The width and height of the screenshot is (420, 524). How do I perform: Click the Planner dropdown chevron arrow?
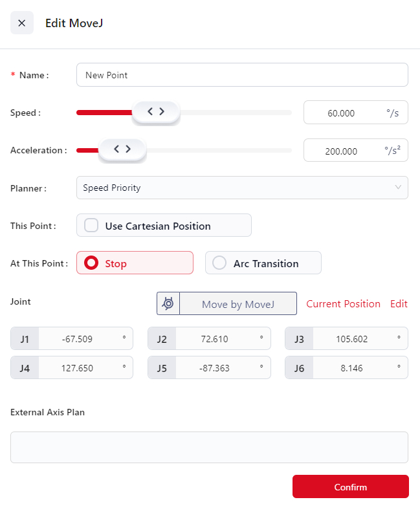click(x=398, y=188)
